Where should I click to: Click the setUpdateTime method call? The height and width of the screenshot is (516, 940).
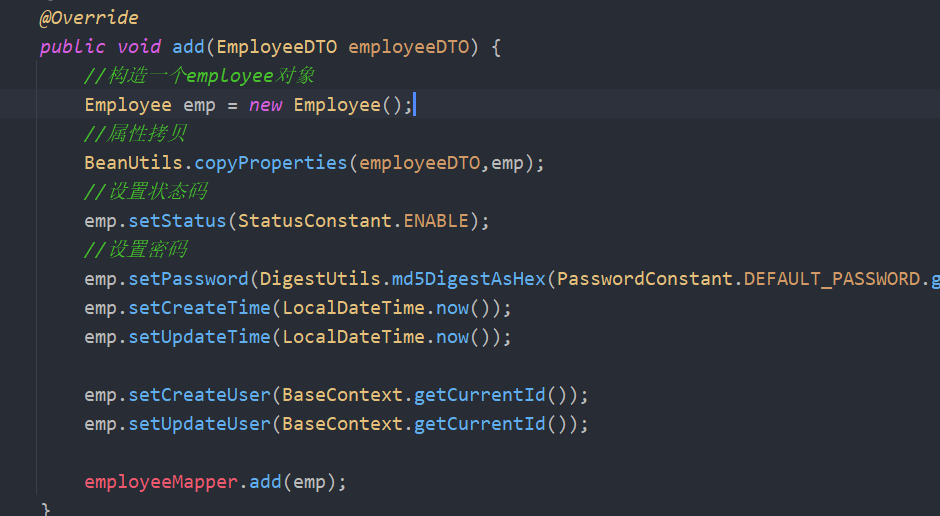pos(200,337)
